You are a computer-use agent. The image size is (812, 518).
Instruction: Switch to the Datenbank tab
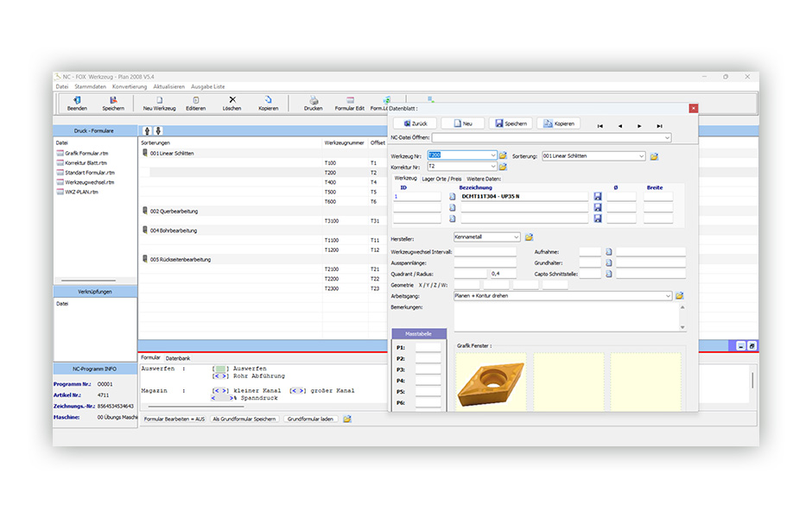[x=178, y=358]
